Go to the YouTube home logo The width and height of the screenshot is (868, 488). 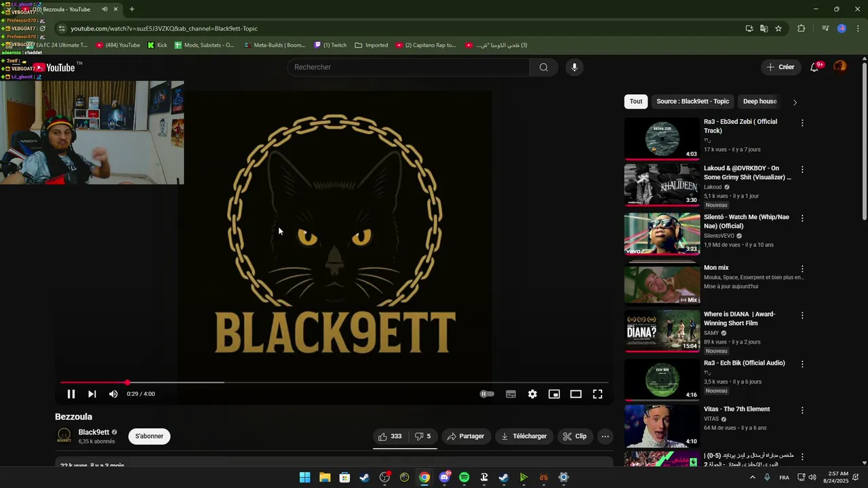tap(54, 67)
